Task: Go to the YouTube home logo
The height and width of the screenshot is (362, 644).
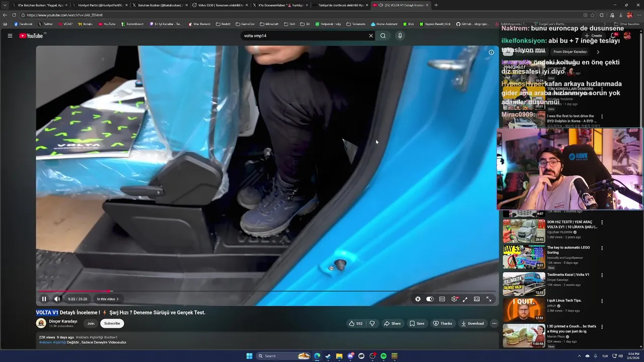Action: click(x=31, y=36)
